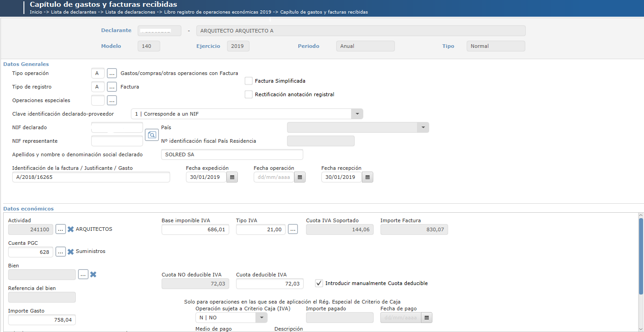The width and height of the screenshot is (644, 332).
Task: Open the Bien lookup button
Action: pos(83,274)
